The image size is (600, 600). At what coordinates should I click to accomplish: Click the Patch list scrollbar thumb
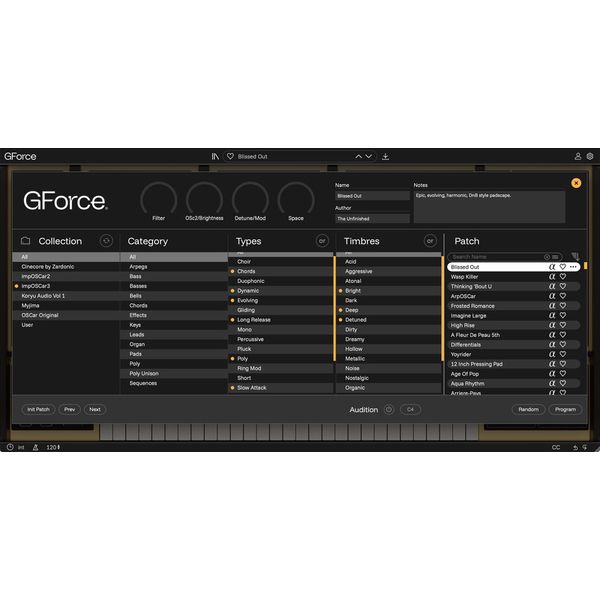pos(585,265)
